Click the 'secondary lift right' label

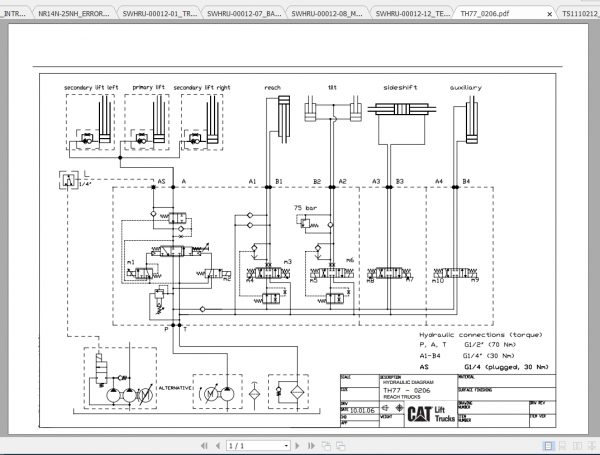[x=202, y=88]
